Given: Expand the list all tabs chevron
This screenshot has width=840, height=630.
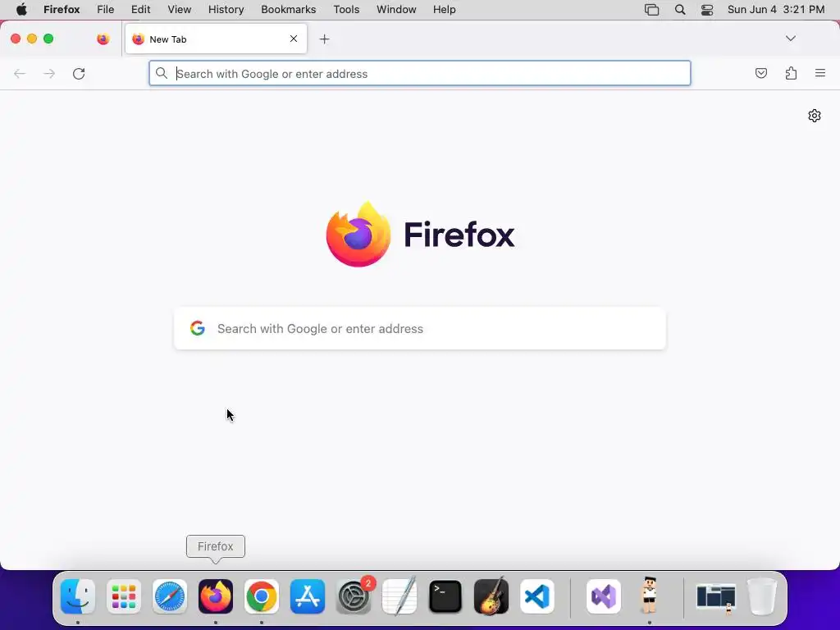Looking at the screenshot, I should tap(790, 39).
